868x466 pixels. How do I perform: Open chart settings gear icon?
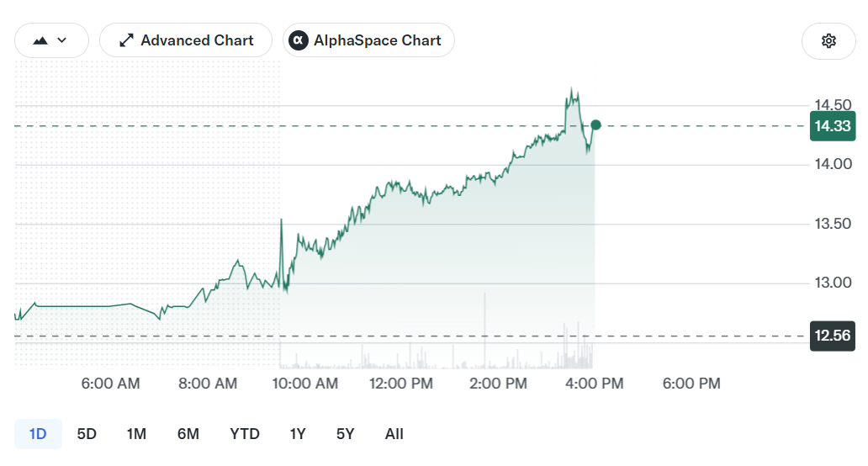(828, 41)
